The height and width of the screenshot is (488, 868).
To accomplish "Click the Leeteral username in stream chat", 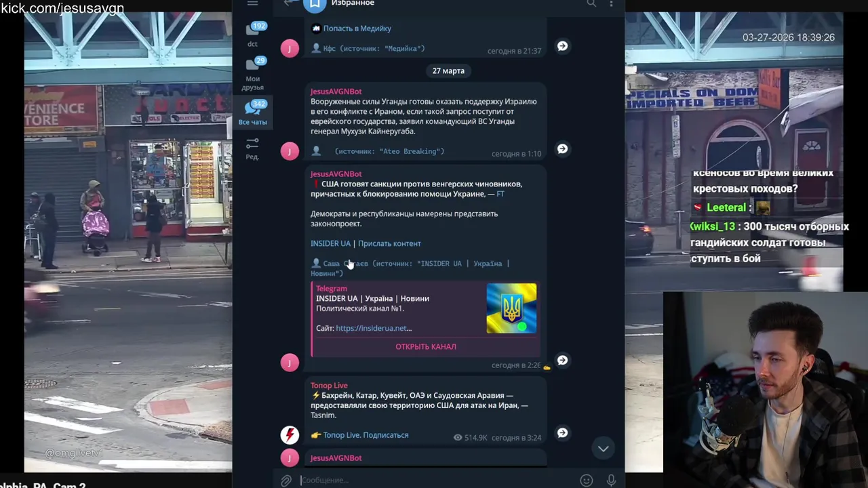I will tap(726, 208).
